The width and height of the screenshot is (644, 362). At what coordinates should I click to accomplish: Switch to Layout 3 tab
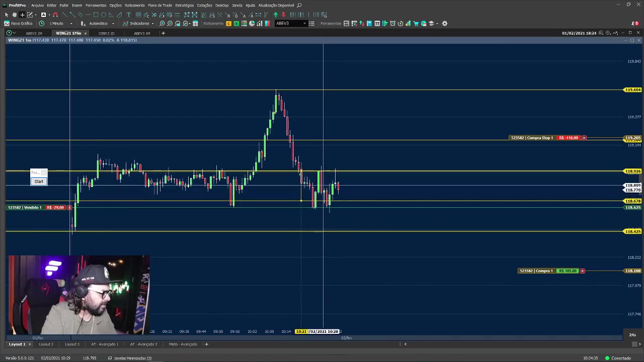(x=72, y=344)
